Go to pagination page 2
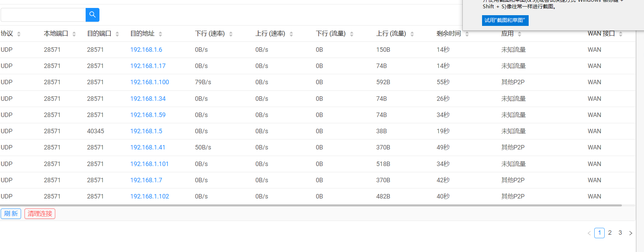 point(610,233)
